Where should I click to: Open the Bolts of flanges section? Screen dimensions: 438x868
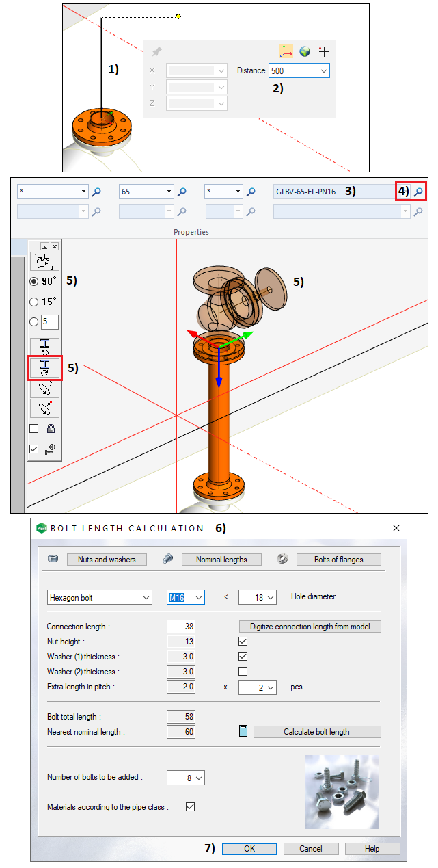click(x=338, y=560)
